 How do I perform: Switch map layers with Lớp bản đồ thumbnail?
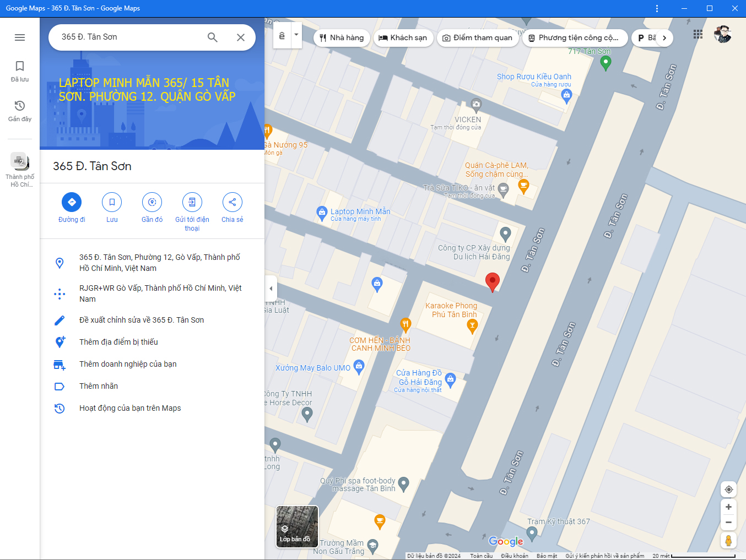[x=297, y=526]
